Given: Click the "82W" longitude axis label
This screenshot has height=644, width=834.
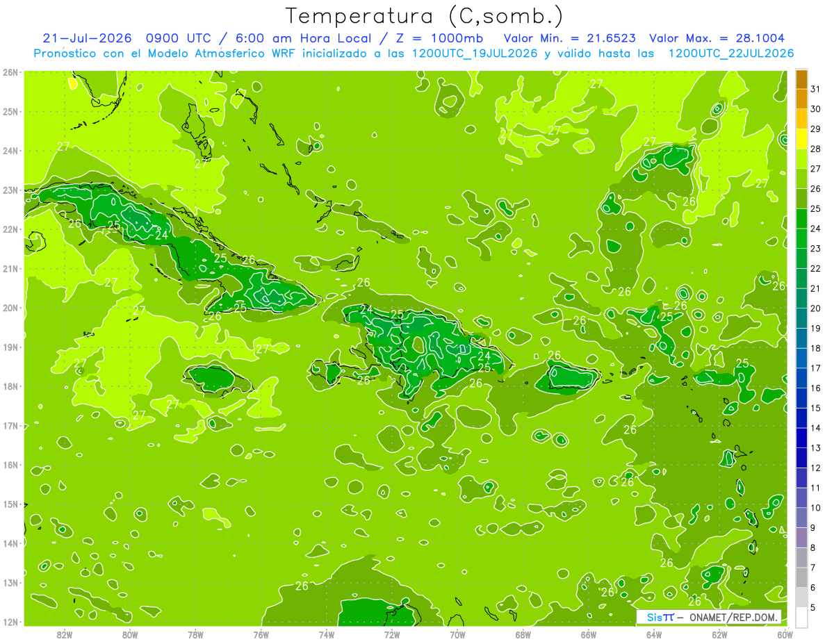Looking at the screenshot, I should (65, 634).
